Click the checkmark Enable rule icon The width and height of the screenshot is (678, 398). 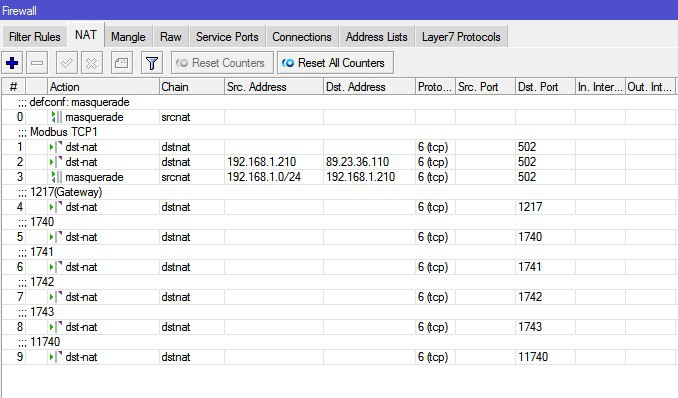tap(67, 63)
